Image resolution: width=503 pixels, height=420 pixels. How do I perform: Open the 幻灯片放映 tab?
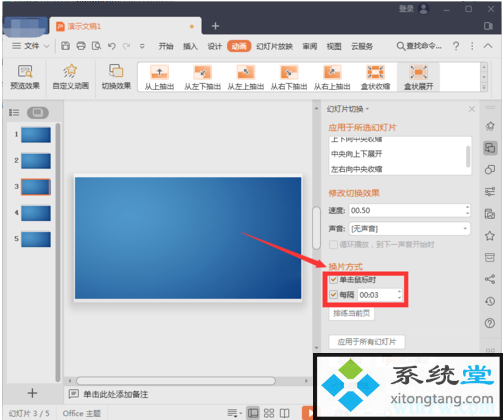(x=274, y=46)
